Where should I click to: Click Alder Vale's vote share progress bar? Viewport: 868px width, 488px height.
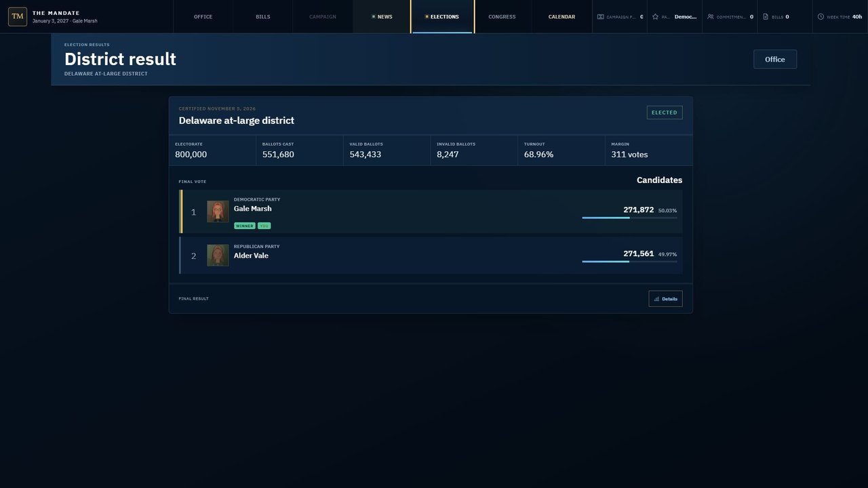tap(629, 262)
